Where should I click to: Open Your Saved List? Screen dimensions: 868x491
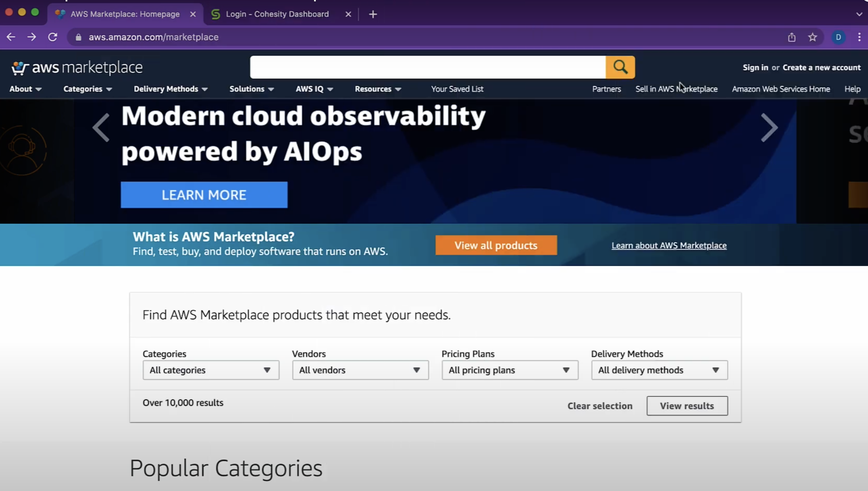(x=457, y=89)
